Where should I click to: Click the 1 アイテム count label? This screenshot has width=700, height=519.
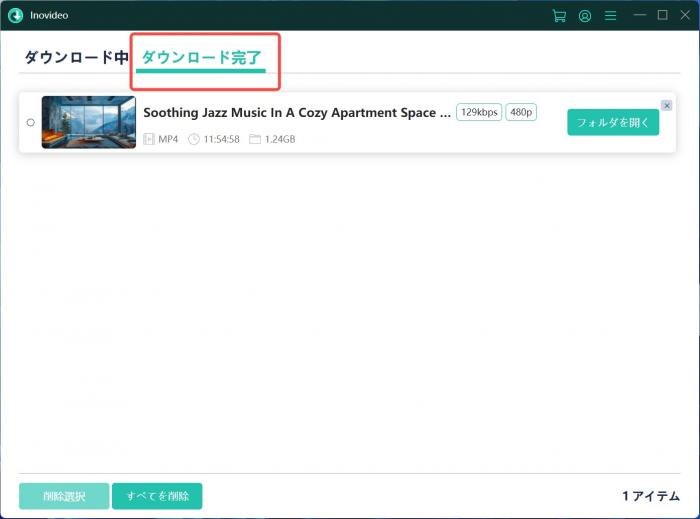pyautogui.click(x=651, y=496)
